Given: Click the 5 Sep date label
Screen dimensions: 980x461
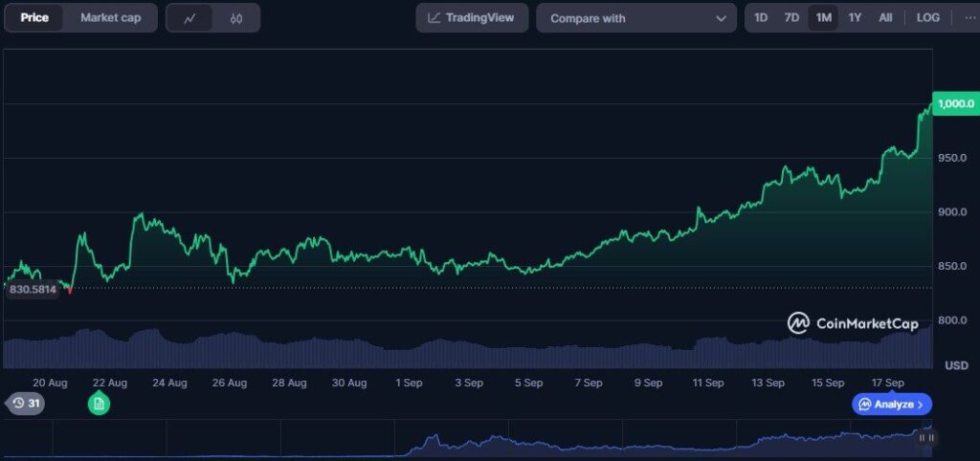Looking at the screenshot, I should (528, 383).
